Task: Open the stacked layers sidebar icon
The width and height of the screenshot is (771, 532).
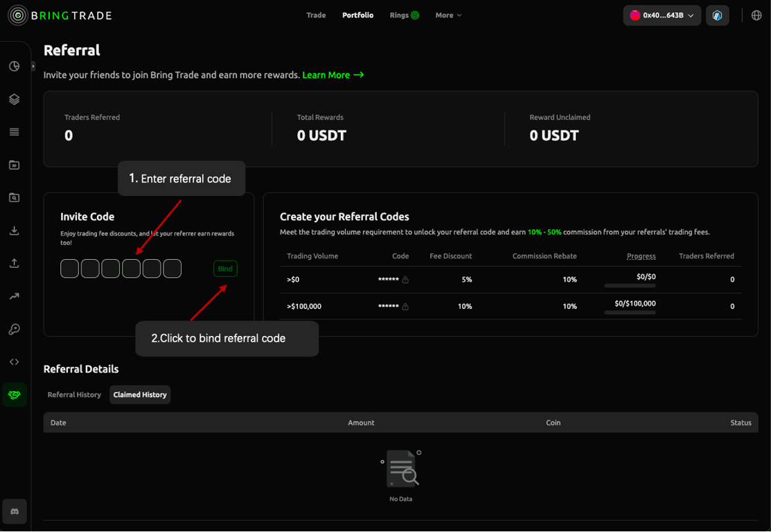Action: [x=15, y=99]
